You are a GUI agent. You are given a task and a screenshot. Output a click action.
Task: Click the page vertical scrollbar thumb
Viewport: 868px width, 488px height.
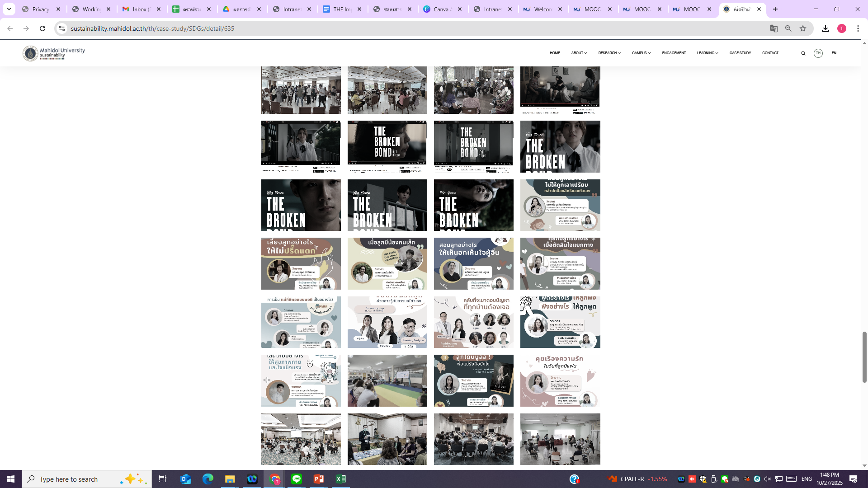tap(864, 357)
